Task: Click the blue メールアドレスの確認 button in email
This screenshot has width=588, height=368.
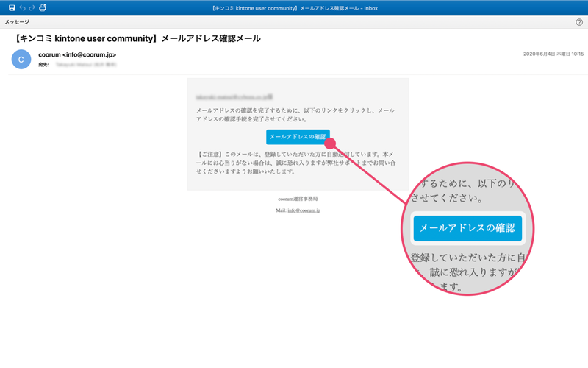Action: tap(298, 137)
